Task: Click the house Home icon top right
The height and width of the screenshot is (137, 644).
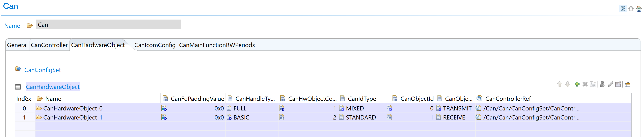Action: pyautogui.click(x=639, y=9)
